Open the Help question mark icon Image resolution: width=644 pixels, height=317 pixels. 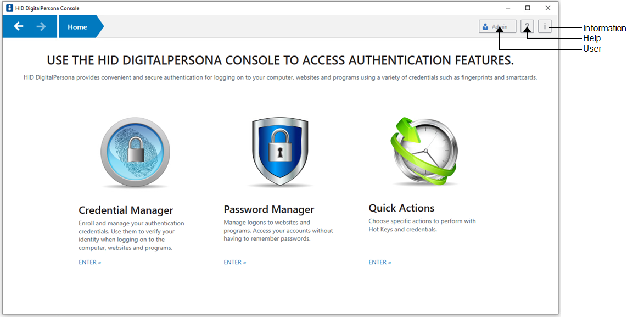(x=527, y=26)
